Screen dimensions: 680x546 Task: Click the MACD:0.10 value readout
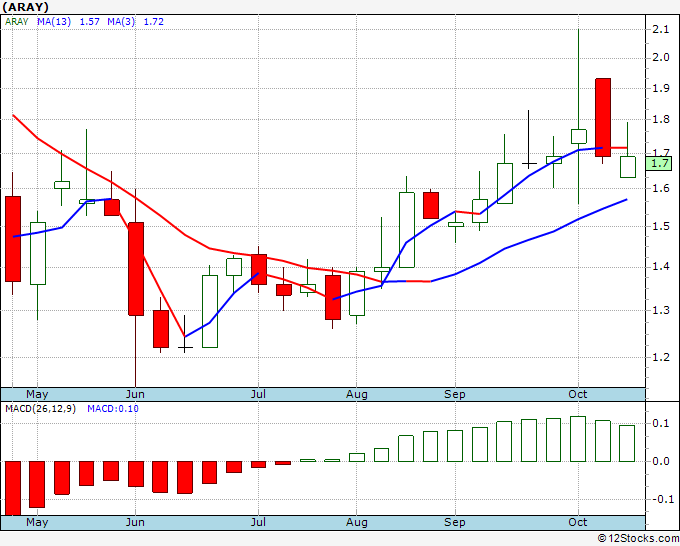coord(113,409)
